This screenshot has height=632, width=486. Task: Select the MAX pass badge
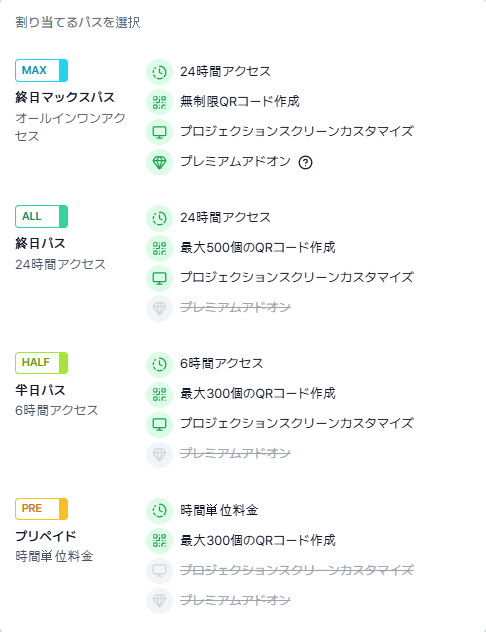point(42,71)
